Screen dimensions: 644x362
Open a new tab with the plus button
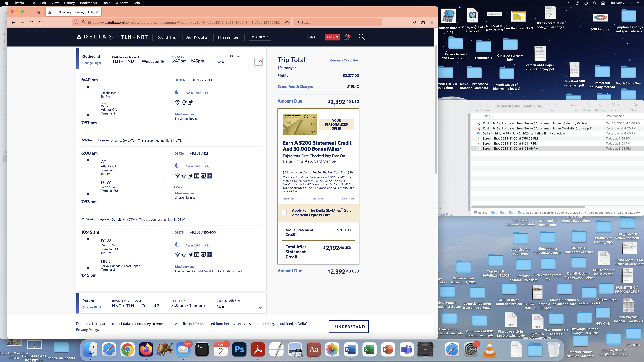point(107,12)
